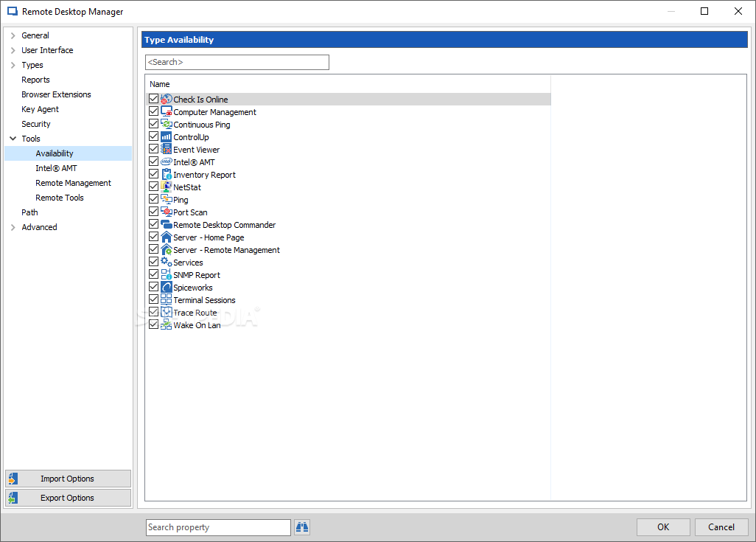This screenshot has height=542, width=756.
Task: Click the ControlUp chart icon
Action: (166, 136)
